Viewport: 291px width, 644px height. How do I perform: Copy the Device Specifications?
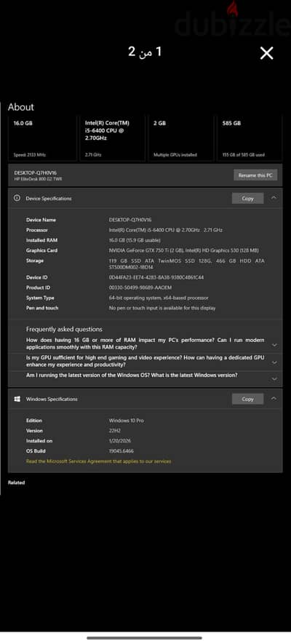(247, 199)
